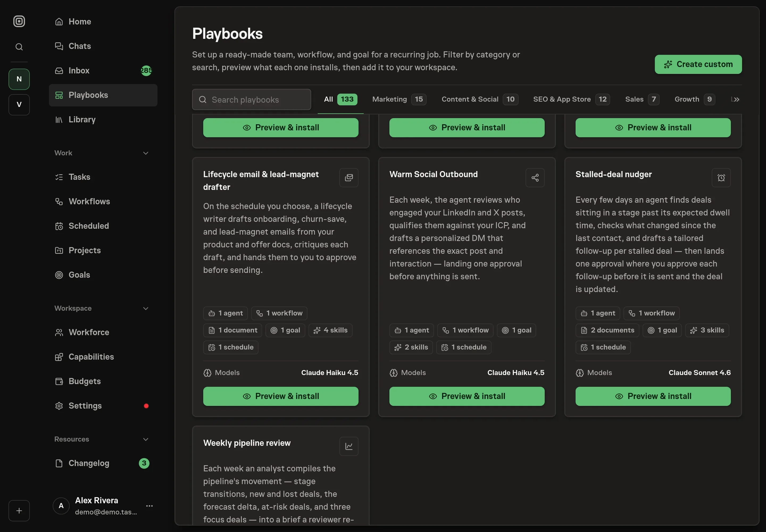Viewport: 766px width, 532px height.
Task: Open Settings in the sidebar
Action: pos(103,406)
